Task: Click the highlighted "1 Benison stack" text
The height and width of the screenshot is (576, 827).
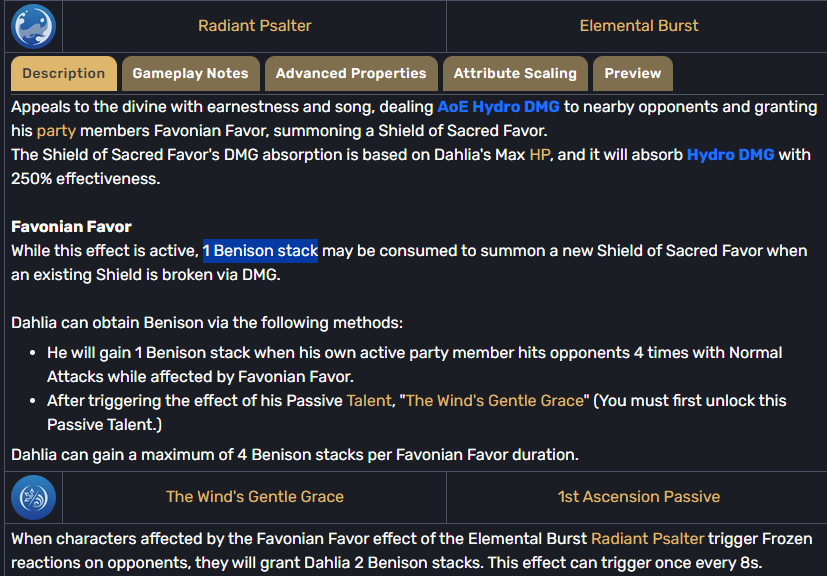Action: (x=260, y=251)
